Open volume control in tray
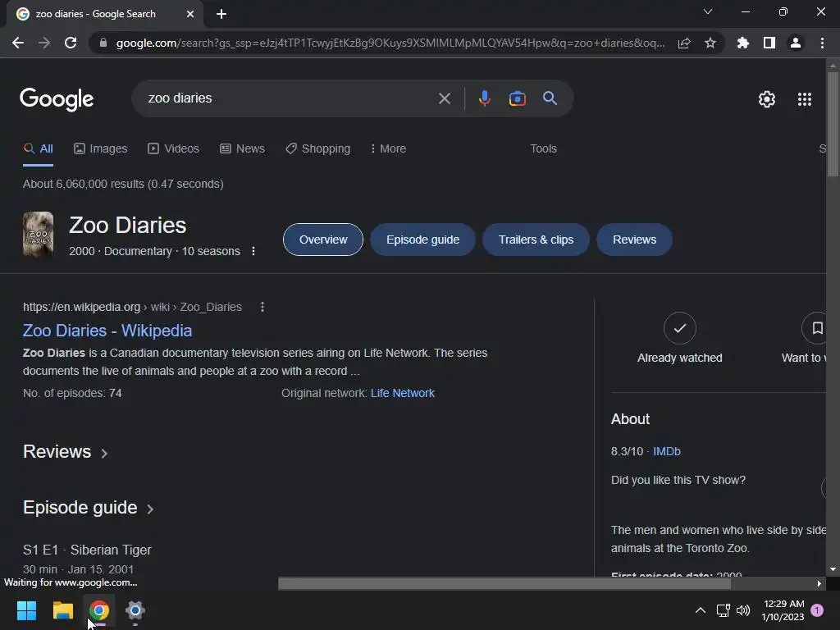 click(743, 610)
